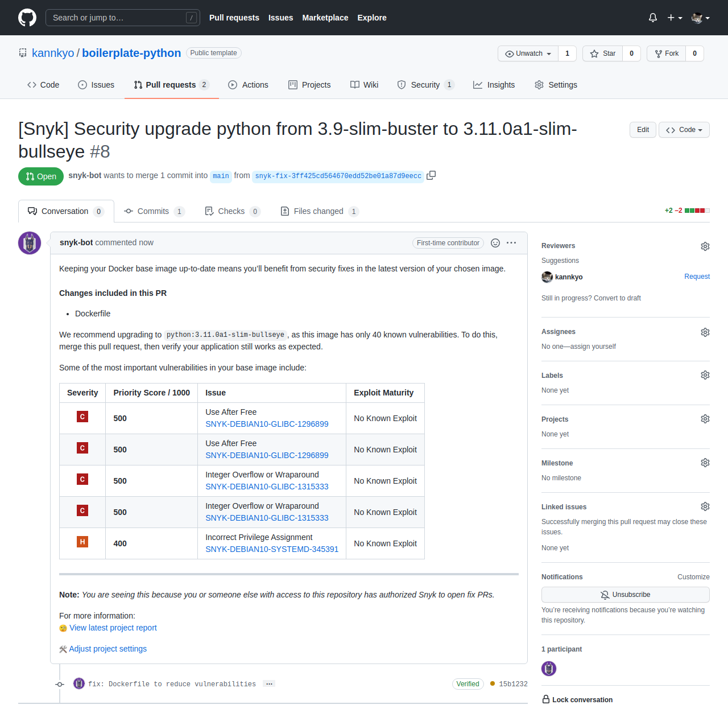Open the user avatar menu

[x=701, y=18]
